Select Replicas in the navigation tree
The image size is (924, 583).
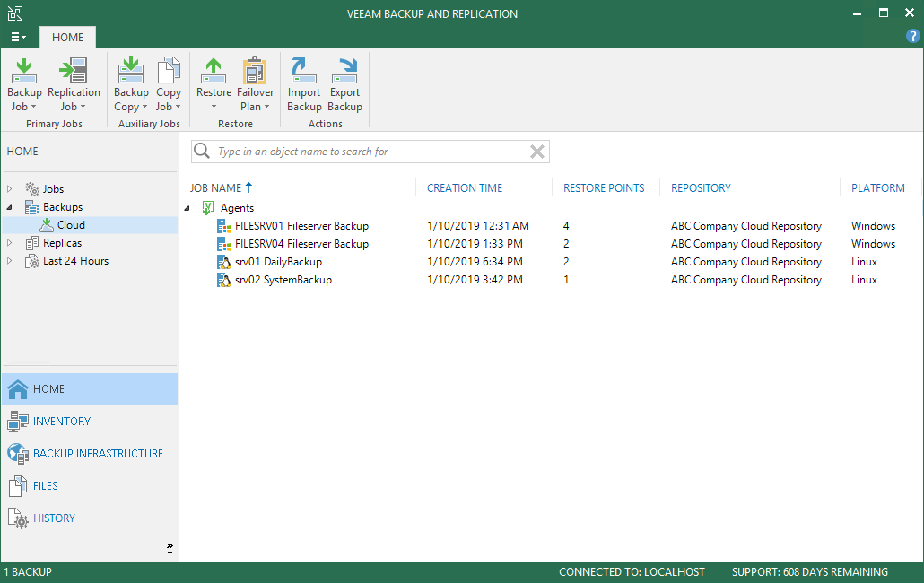[62, 243]
